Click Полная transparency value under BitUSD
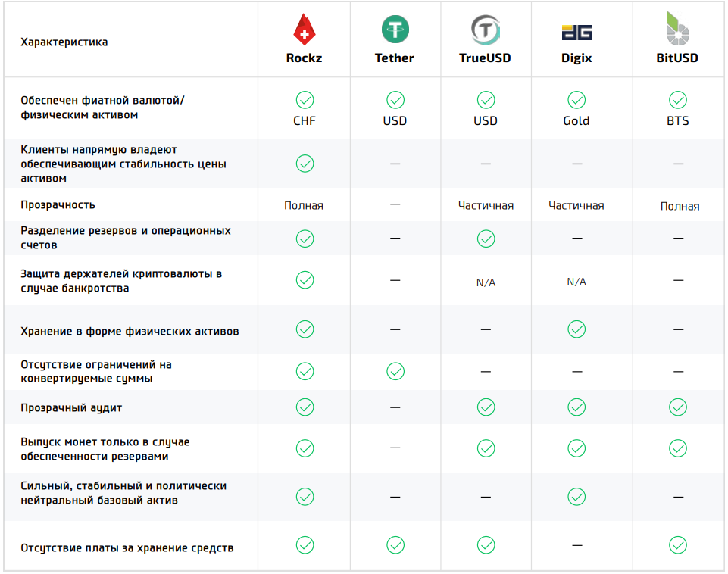This screenshot has height=574, width=728. coord(680,207)
